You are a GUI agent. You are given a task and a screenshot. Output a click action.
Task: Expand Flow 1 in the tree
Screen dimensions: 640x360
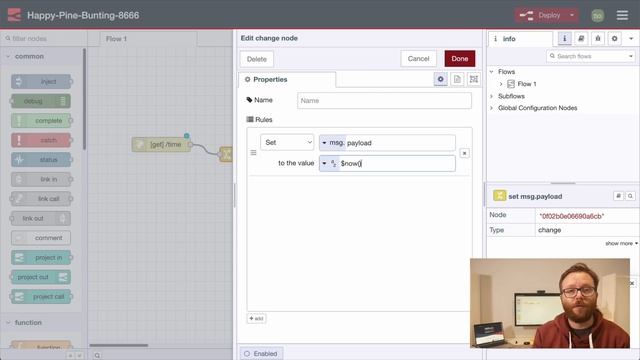point(501,84)
